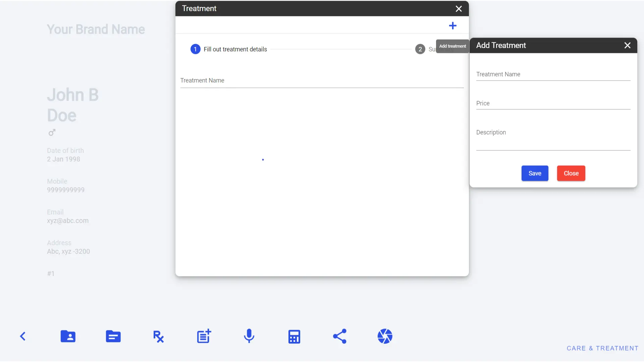Click Price input field in Add Treatment
The width and height of the screenshot is (644, 362).
click(x=553, y=104)
